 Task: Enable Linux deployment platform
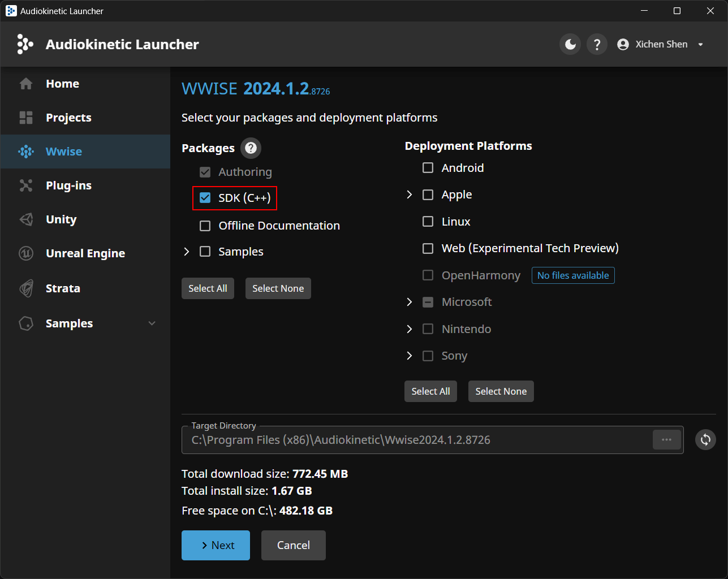tap(428, 222)
